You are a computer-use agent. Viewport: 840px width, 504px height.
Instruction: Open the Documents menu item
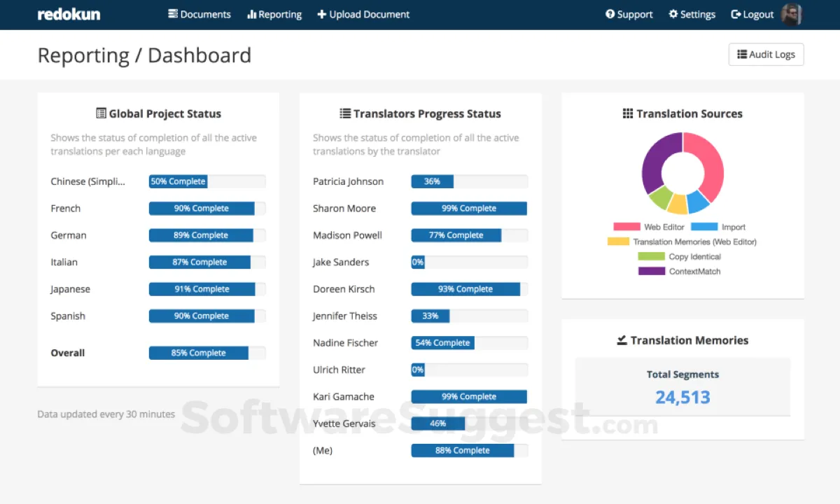[199, 14]
